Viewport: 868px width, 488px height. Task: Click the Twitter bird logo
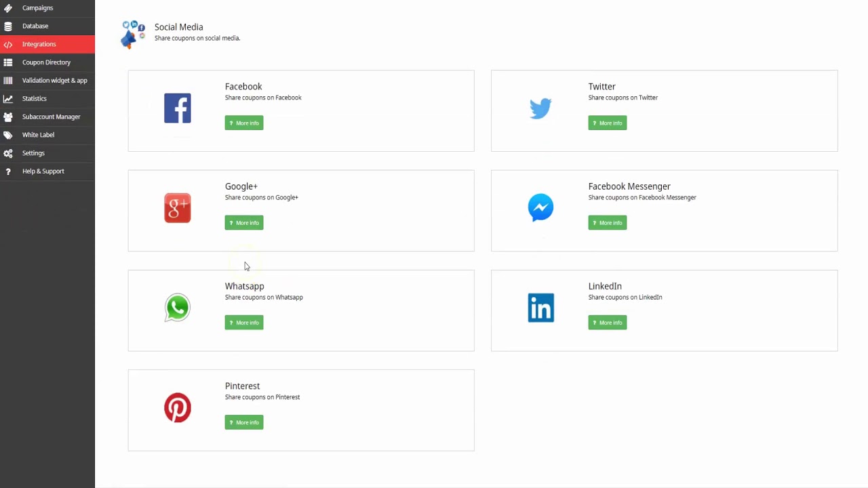(x=540, y=108)
